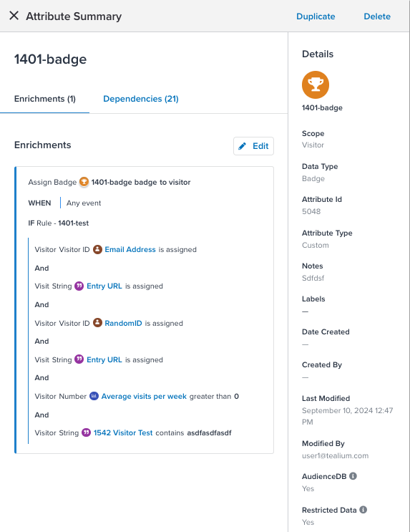Close the Attribute Summary panel
The image size is (410, 532).
[x=14, y=16]
